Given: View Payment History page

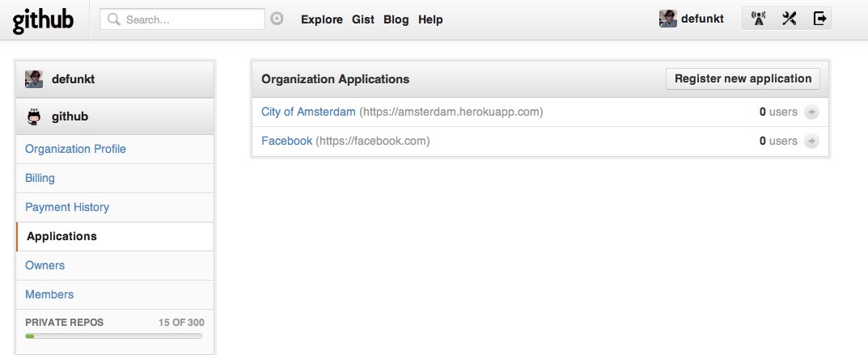Looking at the screenshot, I should point(67,207).
